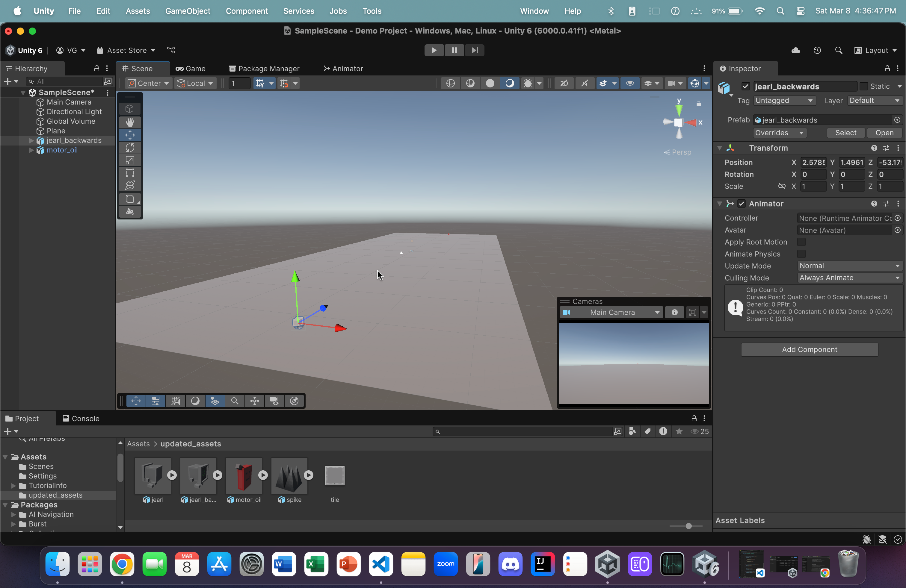The image size is (906, 588).
Task: Select the Rotate tool
Action: click(130, 148)
